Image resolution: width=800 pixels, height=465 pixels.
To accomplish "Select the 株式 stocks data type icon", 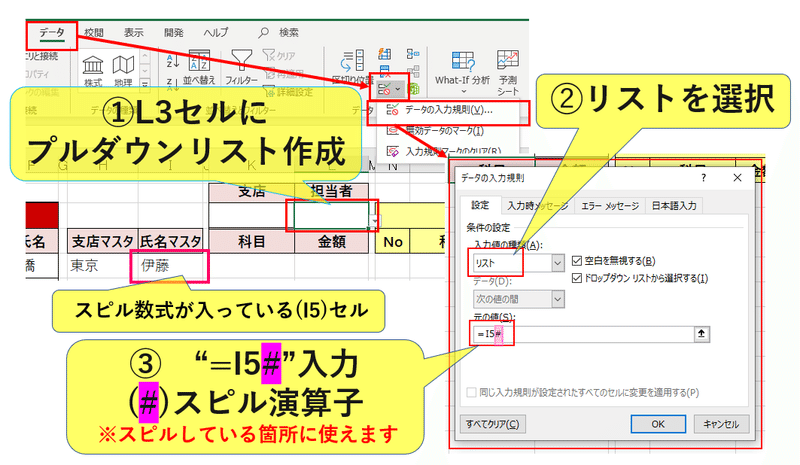I will (93, 70).
